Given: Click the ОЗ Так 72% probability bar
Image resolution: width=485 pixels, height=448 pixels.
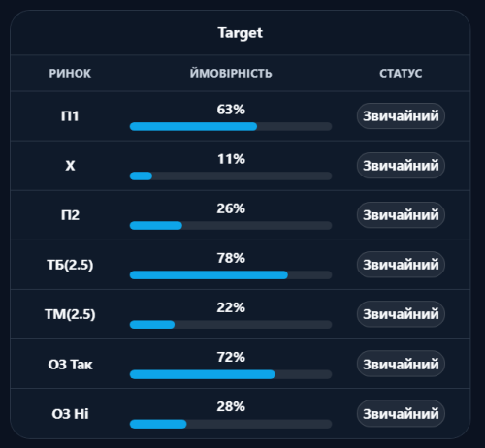Looking at the screenshot, I should (x=231, y=374).
